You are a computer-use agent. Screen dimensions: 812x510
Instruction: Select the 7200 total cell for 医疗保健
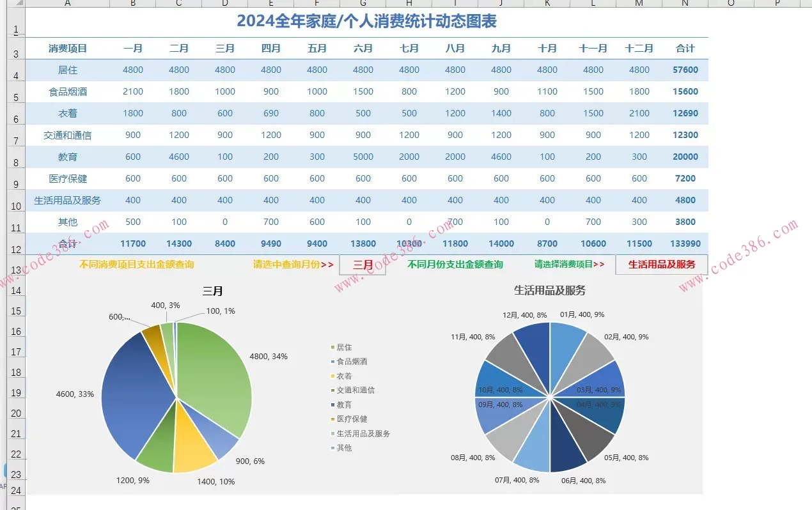(x=685, y=179)
